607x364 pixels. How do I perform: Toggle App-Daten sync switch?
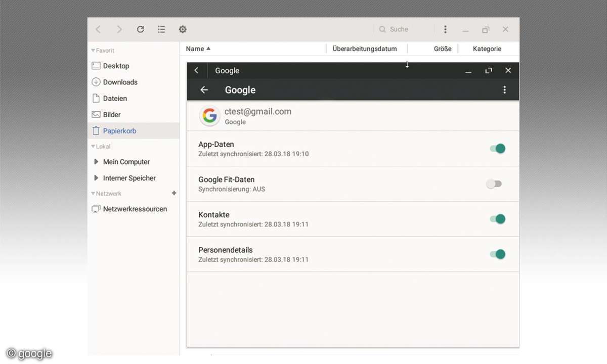497,149
